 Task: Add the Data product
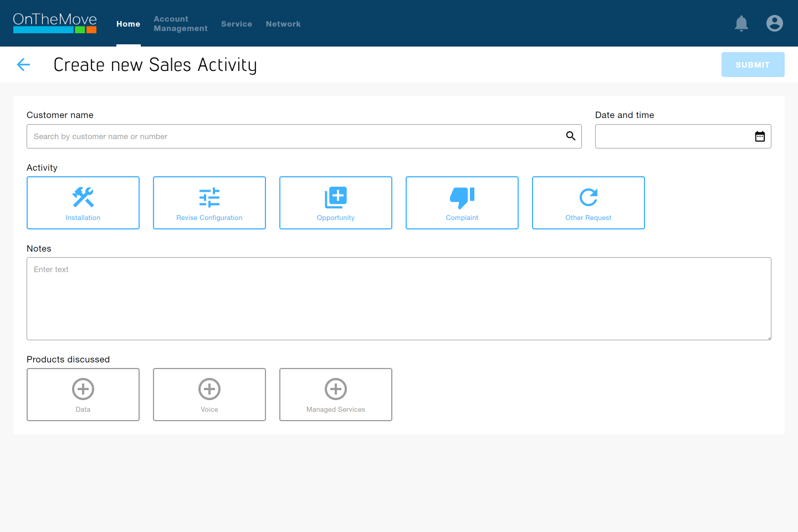[83, 395]
